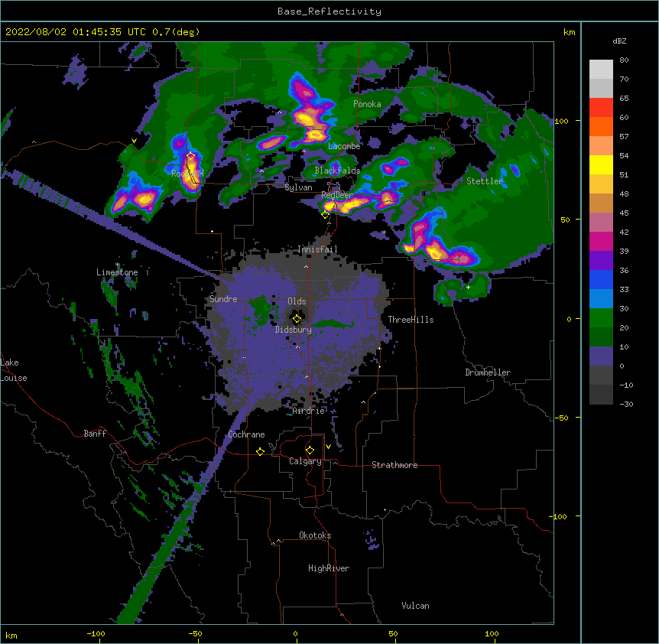The image size is (659, 644).
Task: Click the Lacombe city label
Action: click(344, 146)
